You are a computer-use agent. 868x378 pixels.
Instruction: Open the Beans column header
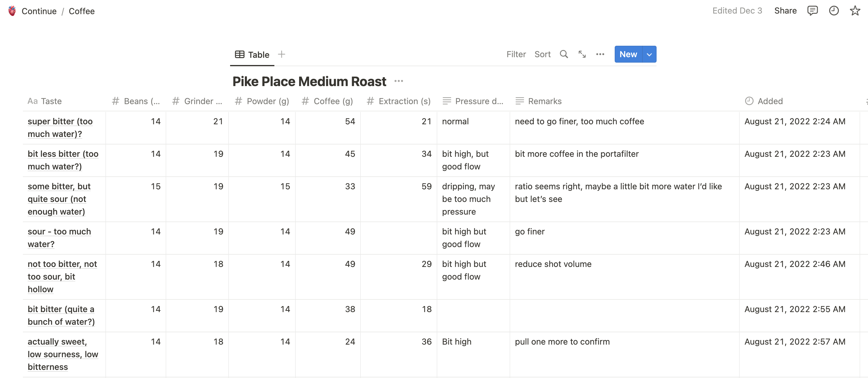point(136,101)
